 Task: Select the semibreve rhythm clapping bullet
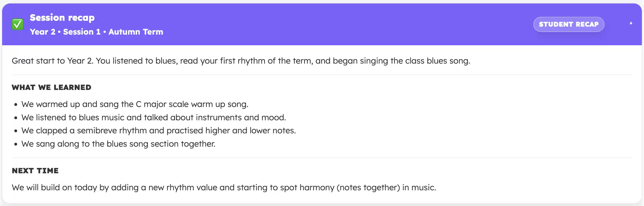[x=158, y=131]
